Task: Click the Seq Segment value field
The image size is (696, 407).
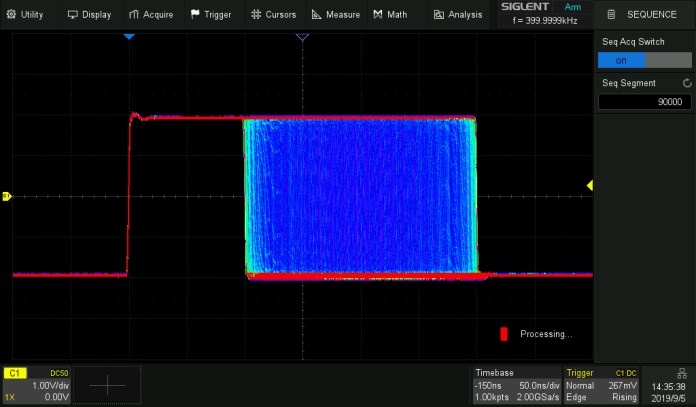Action: click(645, 102)
